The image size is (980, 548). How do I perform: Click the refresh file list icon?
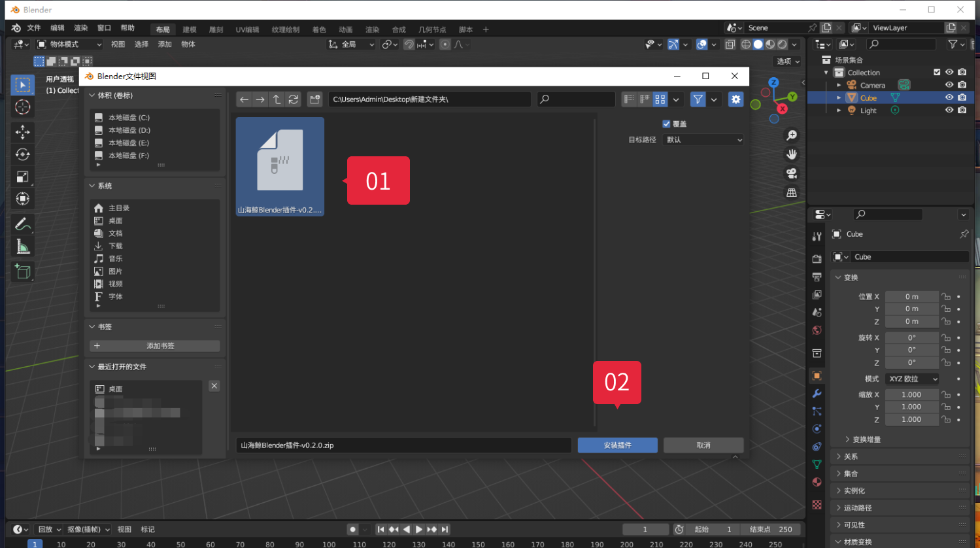click(x=294, y=99)
